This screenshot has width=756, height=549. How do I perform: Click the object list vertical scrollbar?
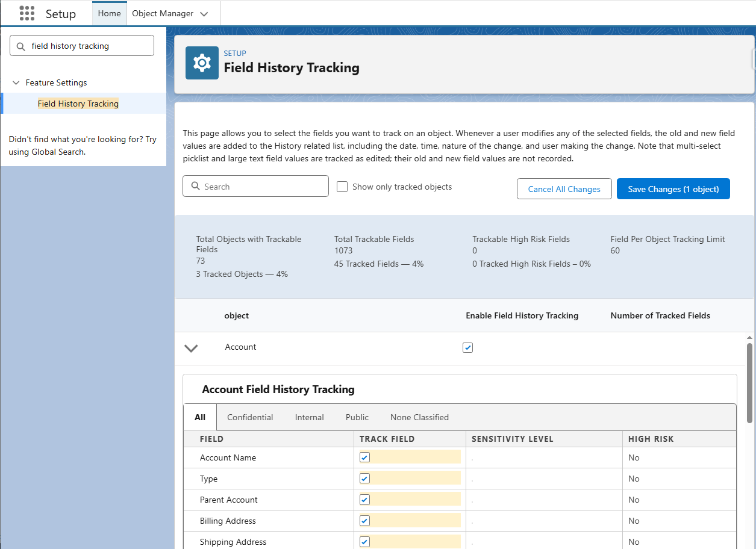point(750,383)
